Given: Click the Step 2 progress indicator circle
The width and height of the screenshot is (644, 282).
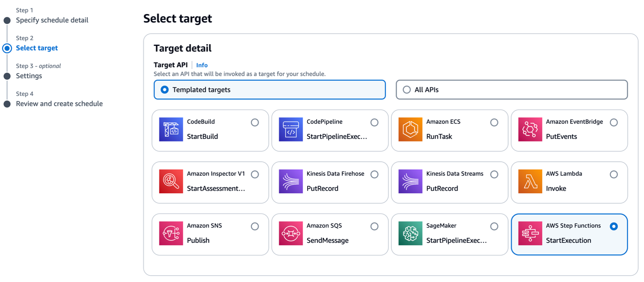Looking at the screenshot, I should coord(6,48).
